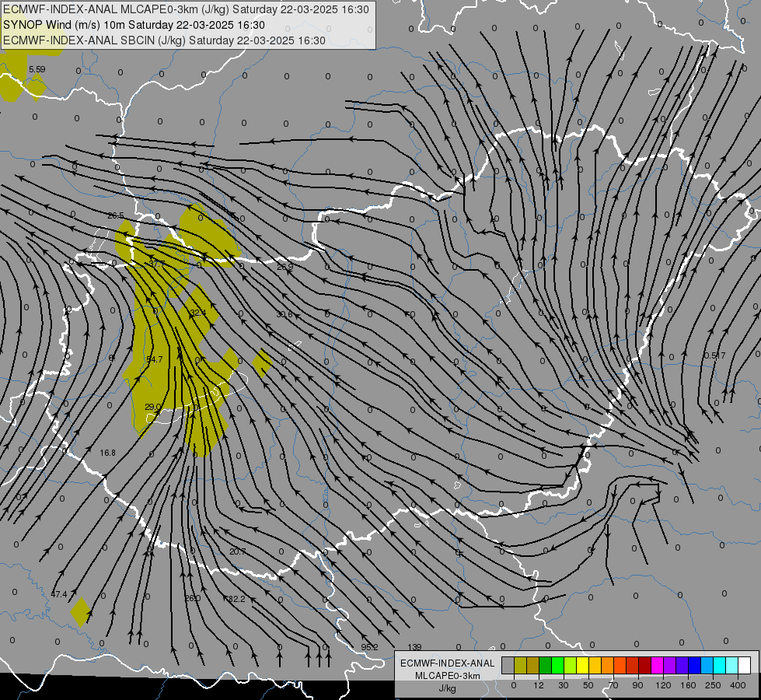Select the gray swatch in the color legend
This screenshot has height=700, width=761.
508,665
